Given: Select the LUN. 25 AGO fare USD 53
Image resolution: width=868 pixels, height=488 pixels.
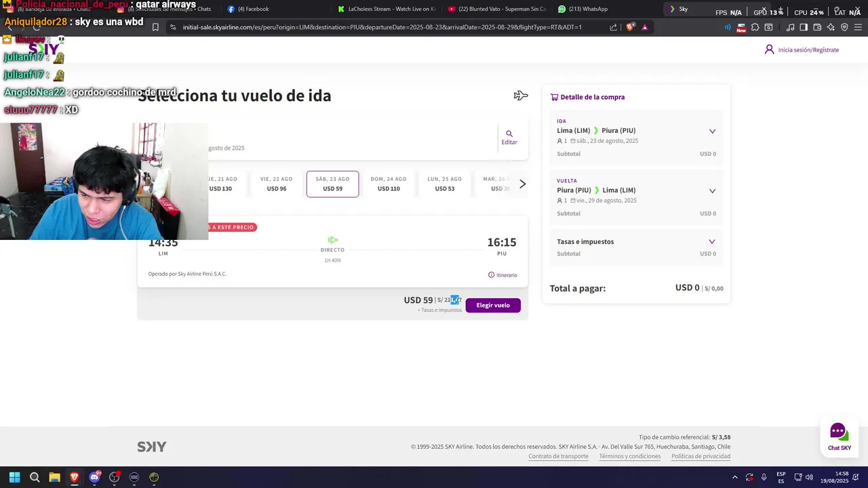Looking at the screenshot, I should (445, 184).
